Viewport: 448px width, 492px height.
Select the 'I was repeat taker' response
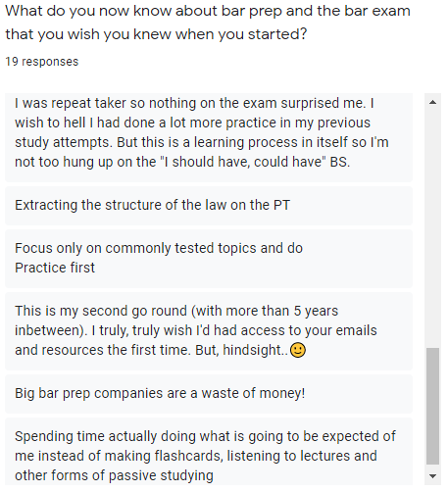pos(209,137)
